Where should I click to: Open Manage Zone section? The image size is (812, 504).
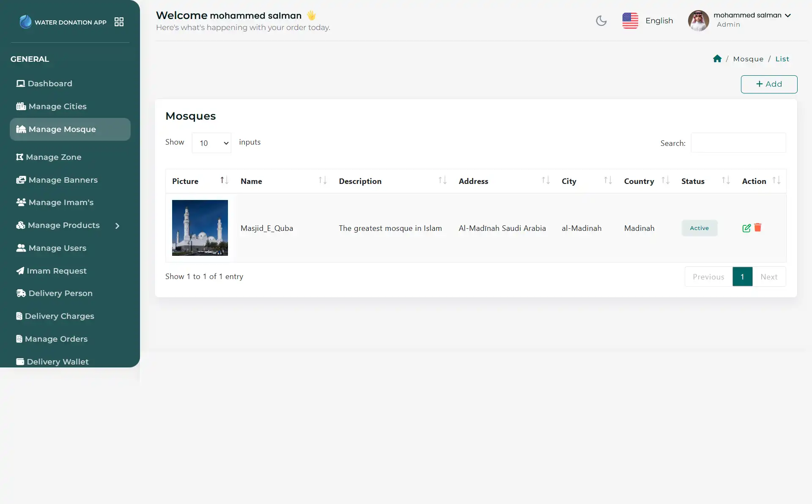[x=53, y=157]
